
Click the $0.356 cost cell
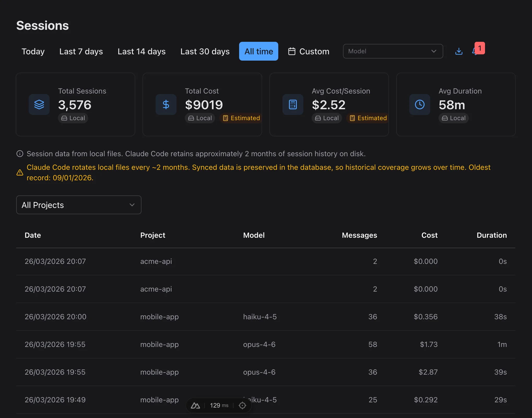[425, 317]
